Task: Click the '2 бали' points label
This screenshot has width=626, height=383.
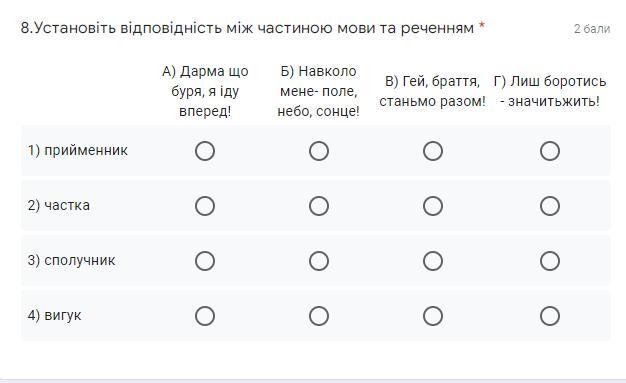Action: [592, 29]
